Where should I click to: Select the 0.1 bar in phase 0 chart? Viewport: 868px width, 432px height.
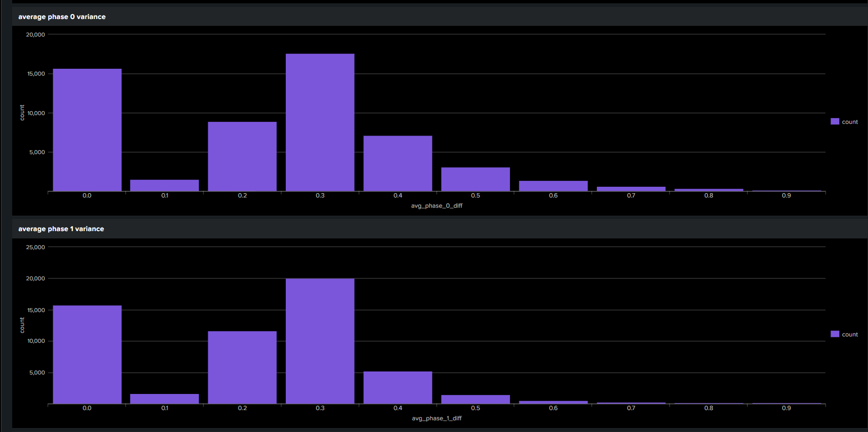pos(165,186)
